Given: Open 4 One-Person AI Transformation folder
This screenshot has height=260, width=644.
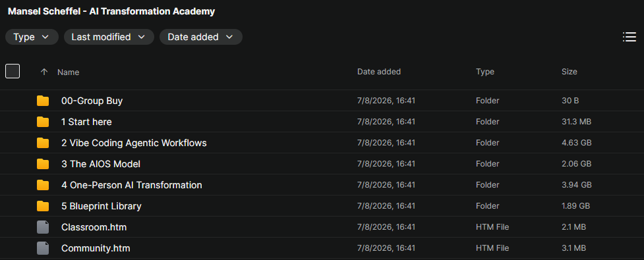Looking at the screenshot, I should [x=131, y=185].
